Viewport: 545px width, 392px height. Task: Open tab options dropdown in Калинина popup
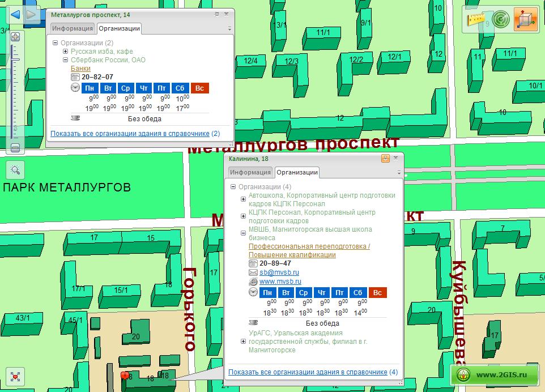[399, 173]
